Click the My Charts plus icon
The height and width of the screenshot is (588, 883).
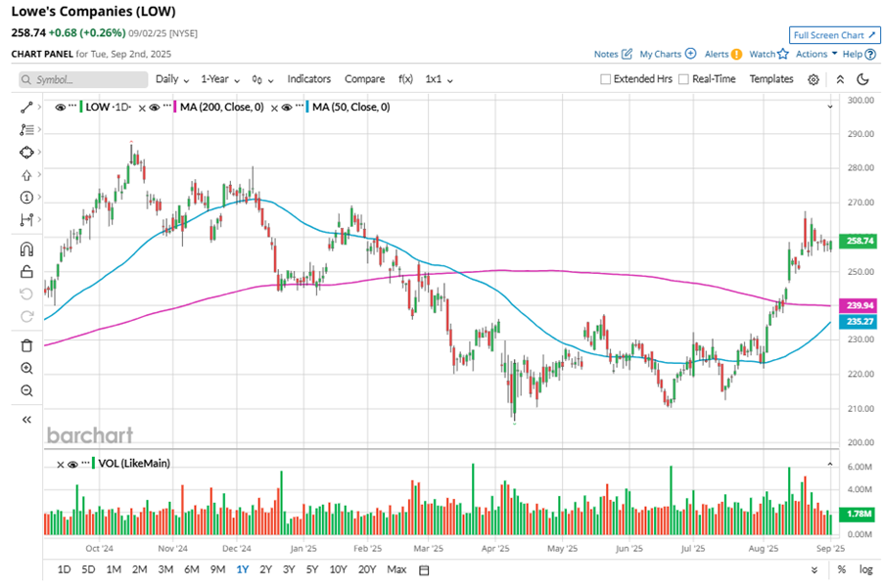pyautogui.click(x=690, y=54)
